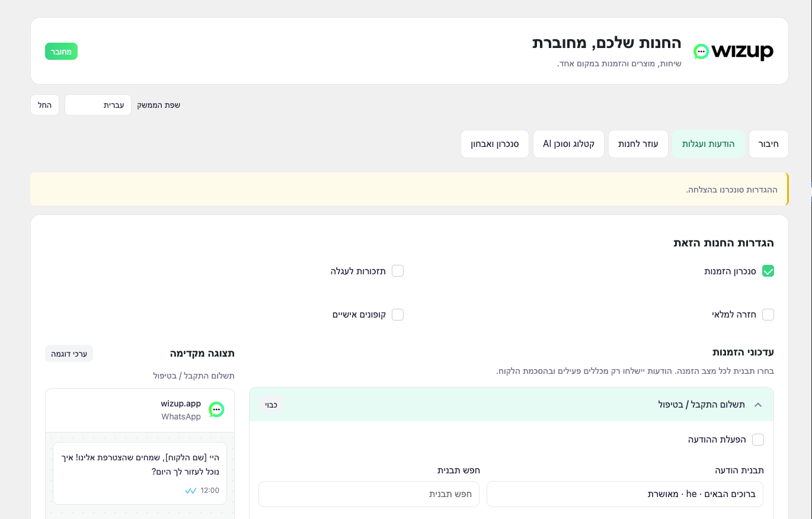The width and height of the screenshot is (812, 519).
Task: Go to the 'קטלוג וסוכן AI' tab
Action: 568,144
